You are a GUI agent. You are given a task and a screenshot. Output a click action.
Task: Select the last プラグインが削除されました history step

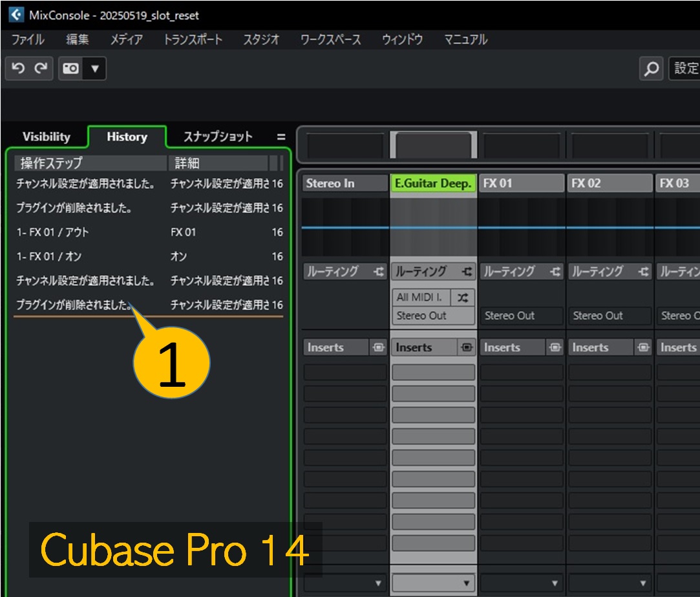tap(149, 305)
